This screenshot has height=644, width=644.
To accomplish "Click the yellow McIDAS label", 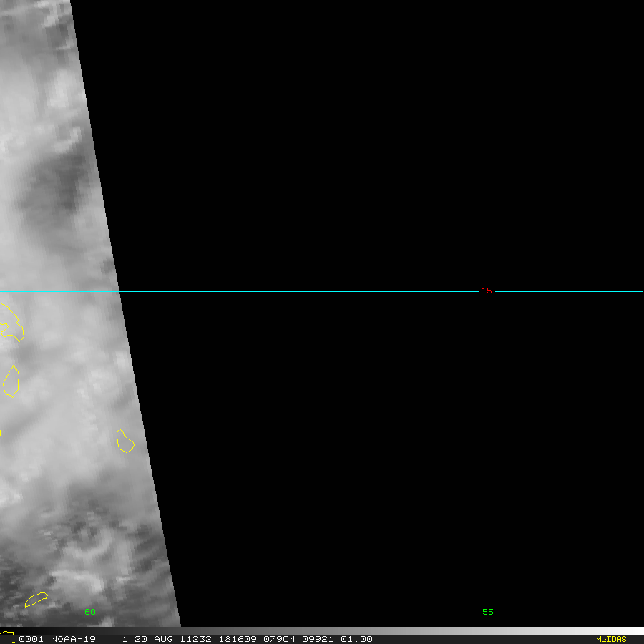I will pyautogui.click(x=611, y=639).
